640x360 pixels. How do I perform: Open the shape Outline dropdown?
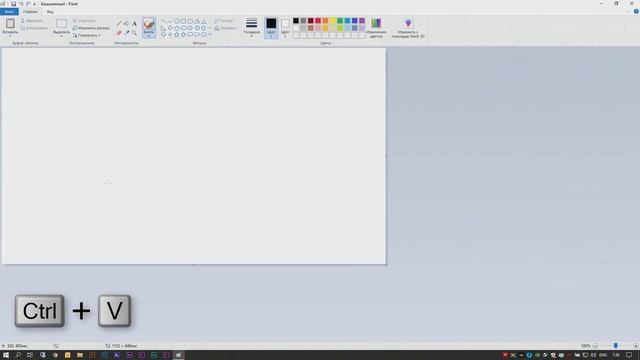tap(224, 20)
